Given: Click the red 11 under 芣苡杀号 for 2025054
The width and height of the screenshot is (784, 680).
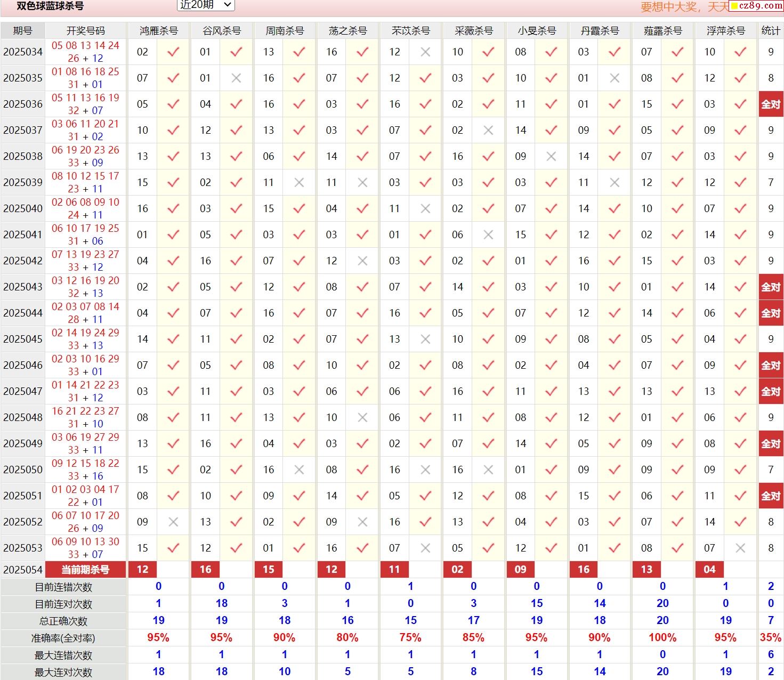Looking at the screenshot, I should click(394, 570).
